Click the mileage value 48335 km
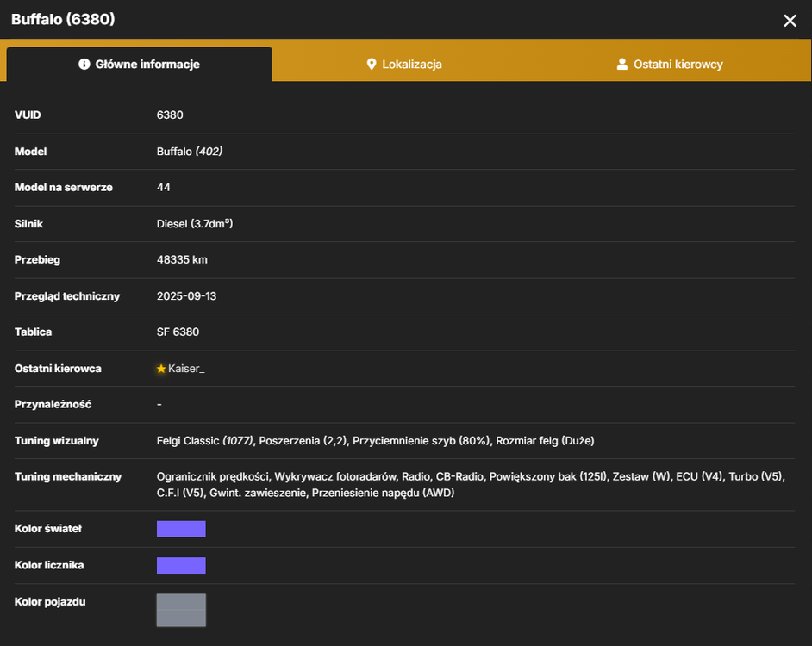Image resolution: width=812 pixels, height=646 pixels. click(x=182, y=260)
